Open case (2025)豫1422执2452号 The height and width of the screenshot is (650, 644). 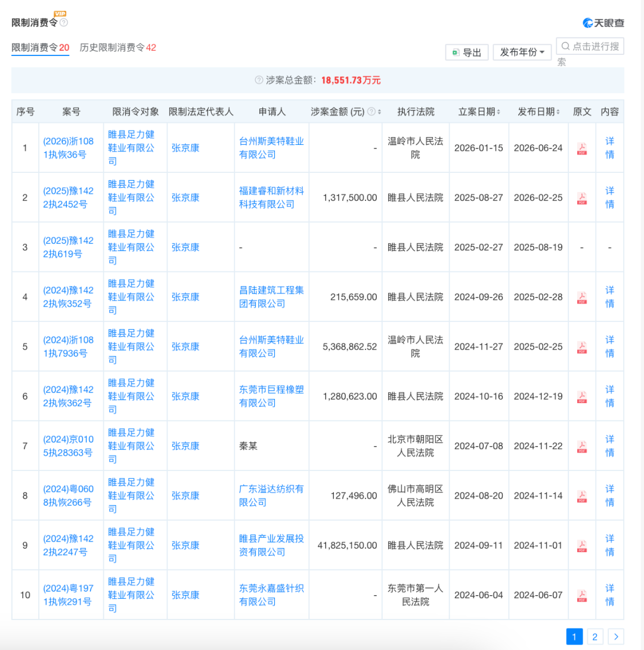tap(69, 198)
